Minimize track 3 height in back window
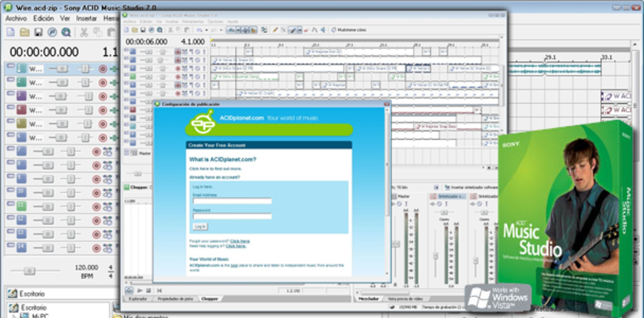The image size is (644, 318). coord(10,93)
